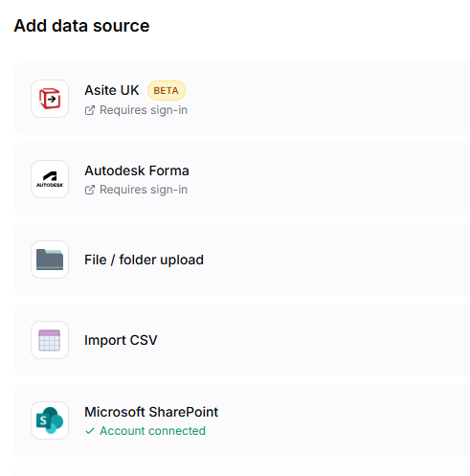Select the folder icon for file upload
The height and width of the screenshot is (476, 470).
tap(50, 260)
